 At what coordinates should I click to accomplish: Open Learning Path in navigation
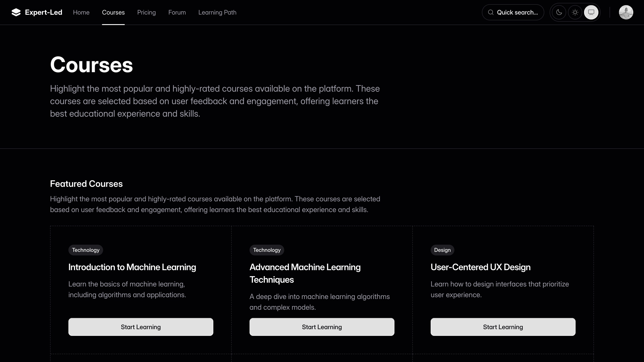click(217, 12)
